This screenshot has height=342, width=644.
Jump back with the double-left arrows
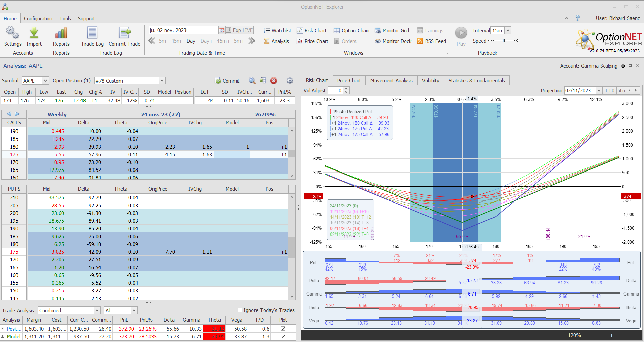tap(152, 41)
